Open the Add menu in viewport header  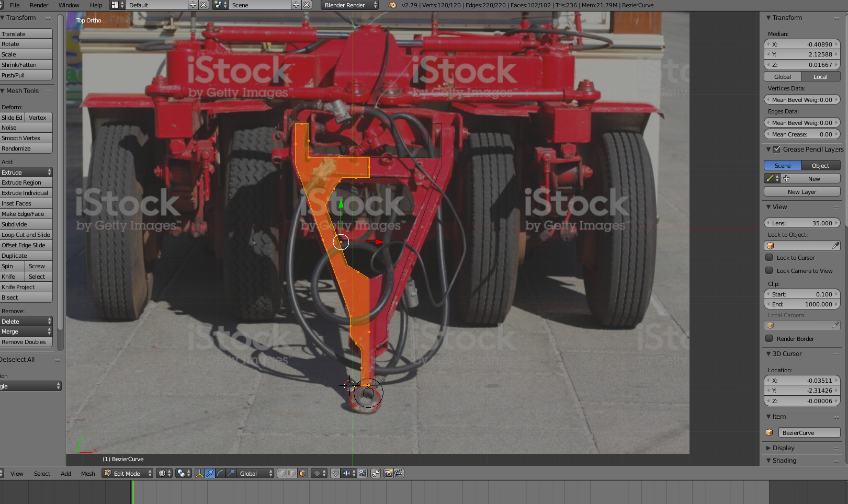pyautogui.click(x=66, y=473)
